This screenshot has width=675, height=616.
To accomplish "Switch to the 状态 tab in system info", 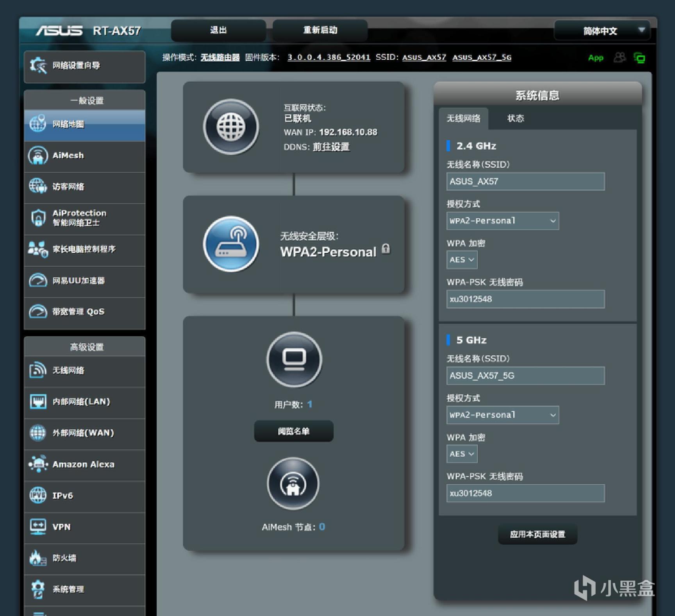I will click(516, 118).
